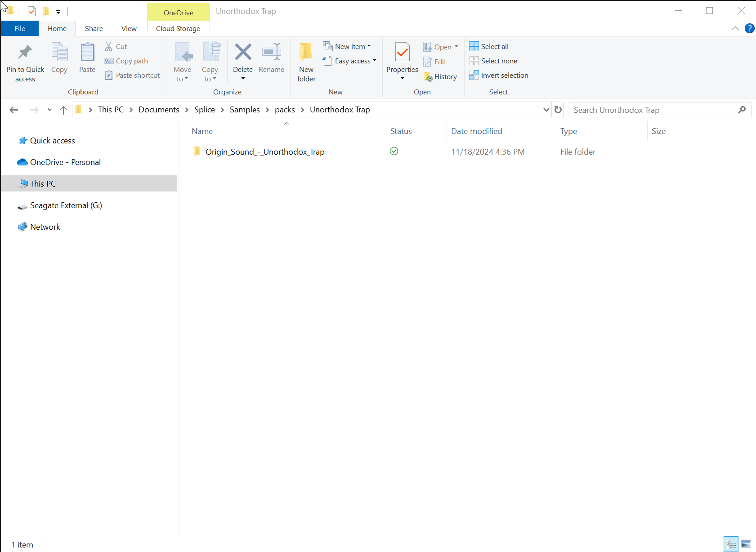Open Quick access in navigation pane

click(x=52, y=141)
